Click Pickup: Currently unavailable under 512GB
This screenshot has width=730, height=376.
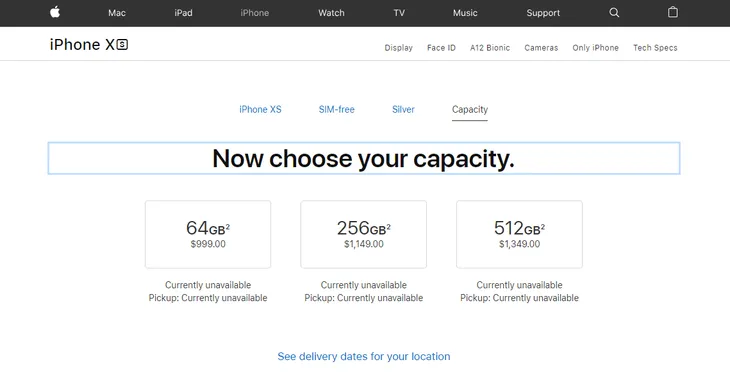(519, 298)
